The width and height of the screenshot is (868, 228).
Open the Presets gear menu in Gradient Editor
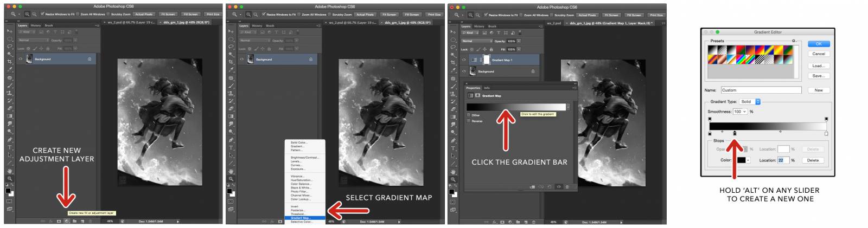pos(794,41)
